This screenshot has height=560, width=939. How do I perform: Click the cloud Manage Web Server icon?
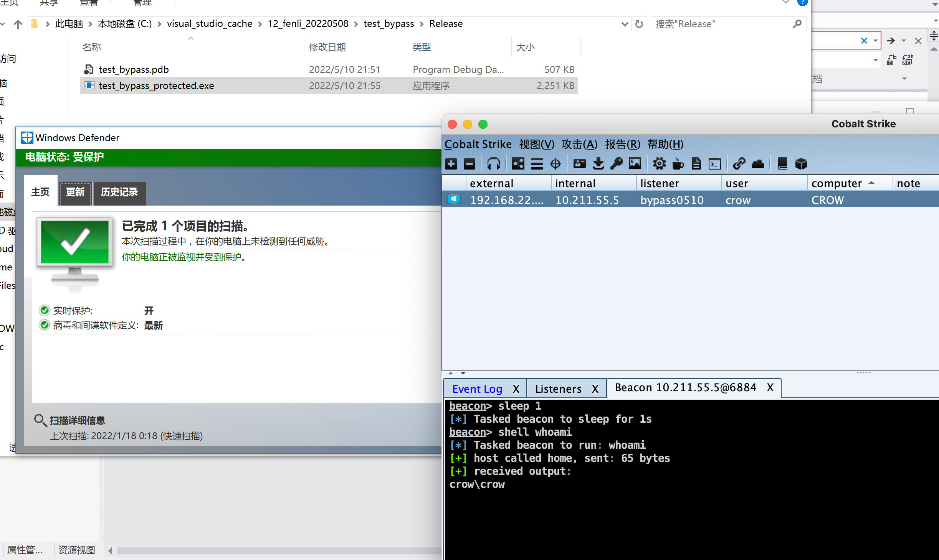[x=757, y=164]
